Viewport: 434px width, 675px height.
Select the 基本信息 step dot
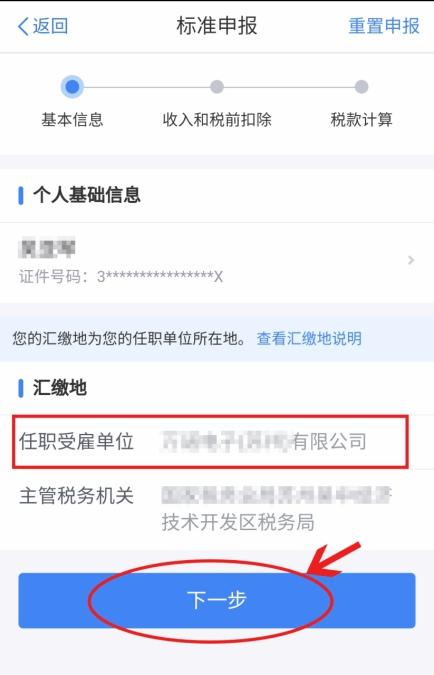pos(72,87)
